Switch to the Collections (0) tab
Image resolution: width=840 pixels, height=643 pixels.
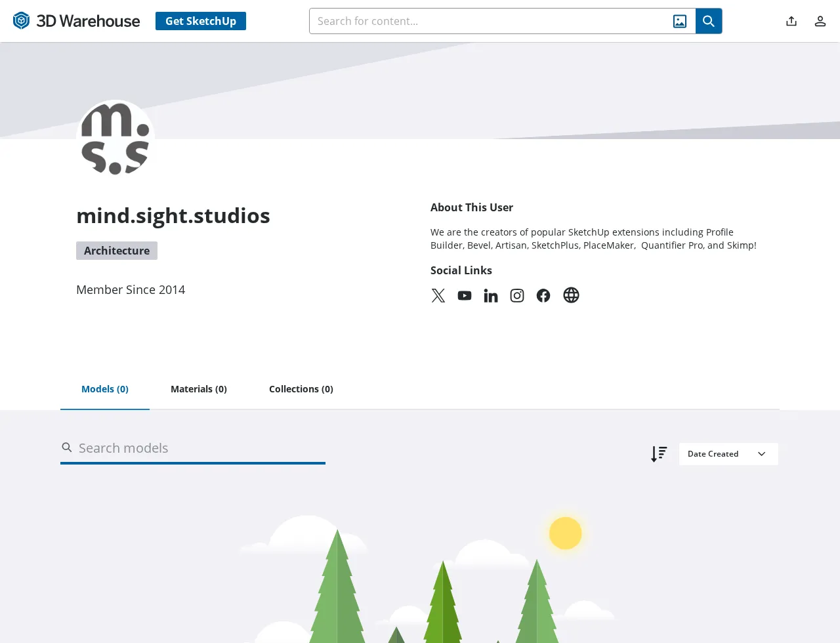tap(301, 389)
